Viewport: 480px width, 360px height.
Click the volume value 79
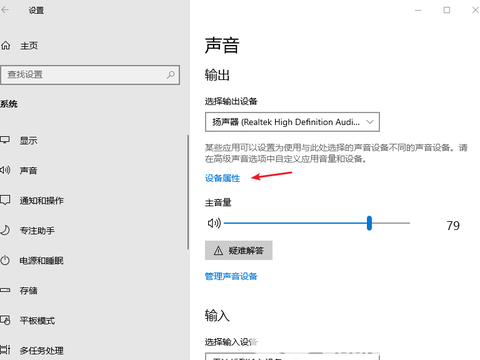453,226
